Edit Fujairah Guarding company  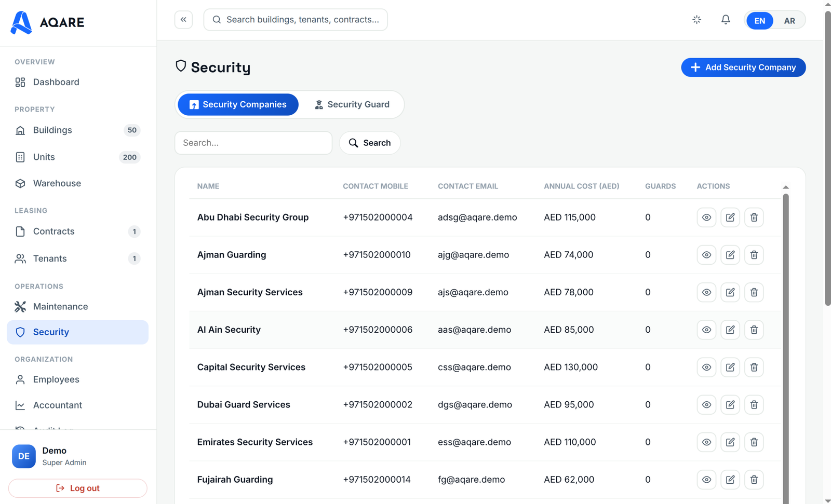click(x=730, y=480)
